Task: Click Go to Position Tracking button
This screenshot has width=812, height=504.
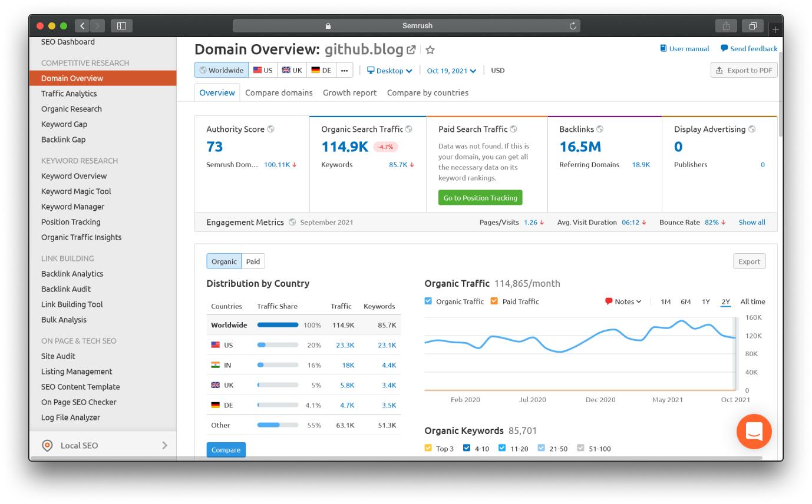Action: click(480, 198)
